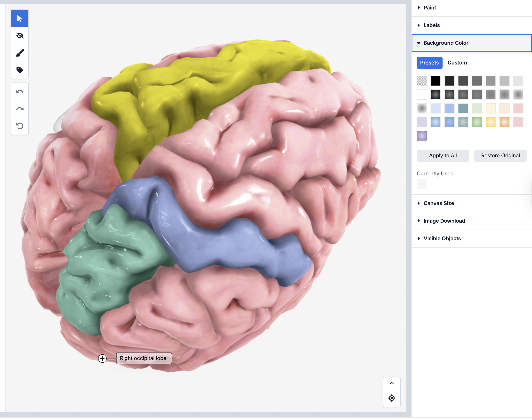Screen dimensions: 532x420
Task: Switch to the Custom tab
Action: (457, 63)
